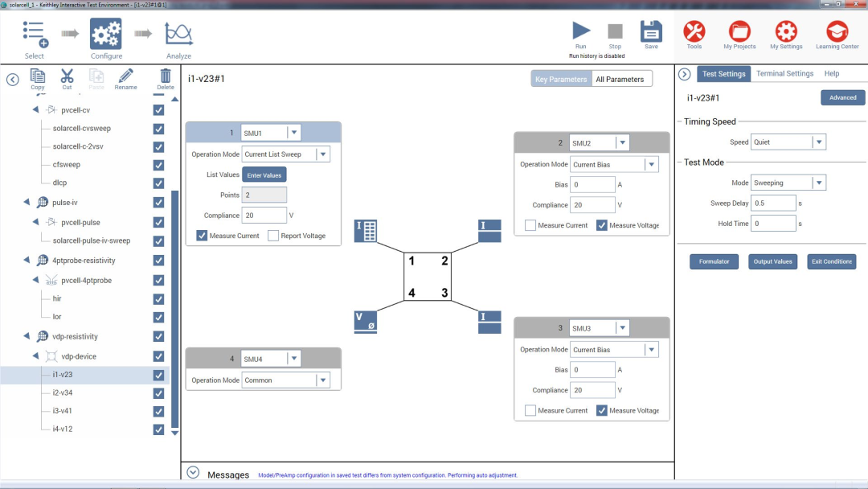Image resolution: width=868 pixels, height=489 pixels.
Task: Click the Formulator button
Action: [714, 261]
